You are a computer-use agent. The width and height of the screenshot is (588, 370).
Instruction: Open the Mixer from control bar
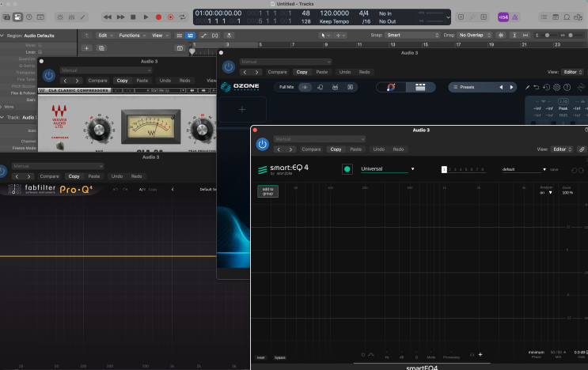(72, 17)
